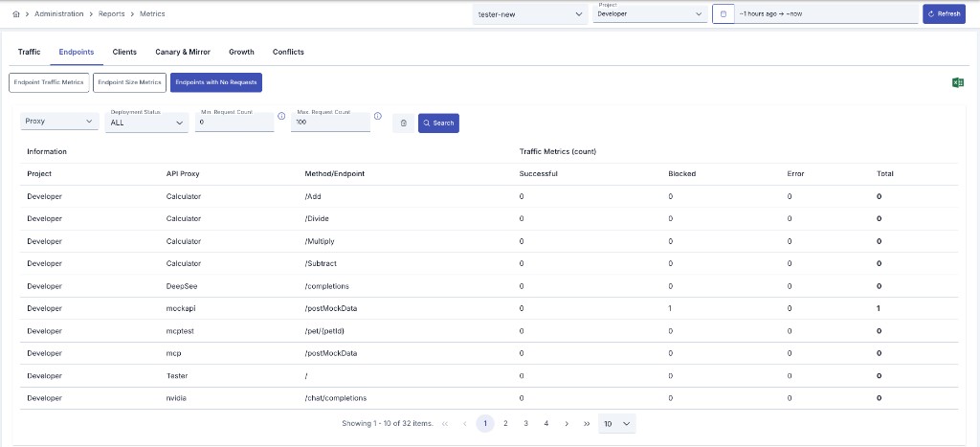Click the home icon in breadcrumb
Viewport: 980px width, 447px height.
[x=16, y=13]
